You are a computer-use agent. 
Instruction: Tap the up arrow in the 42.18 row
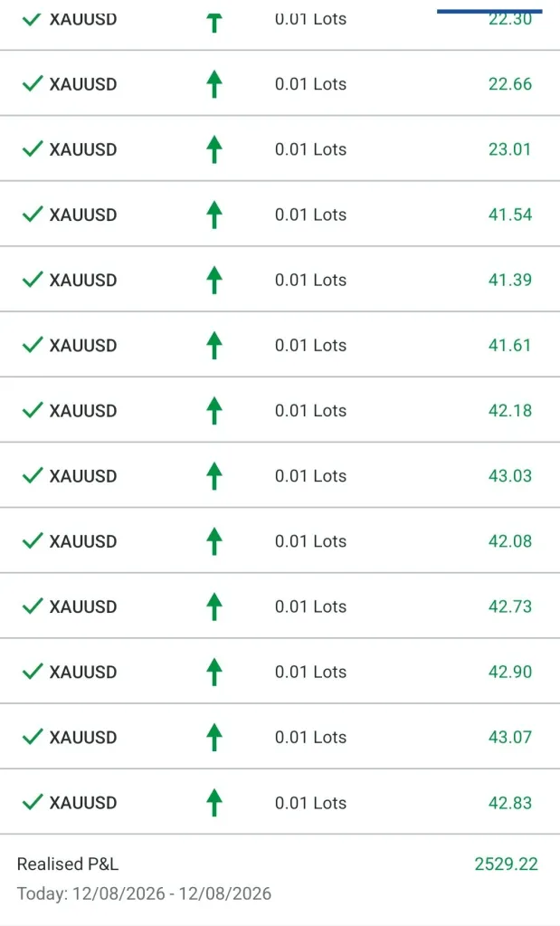coord(214,410)
